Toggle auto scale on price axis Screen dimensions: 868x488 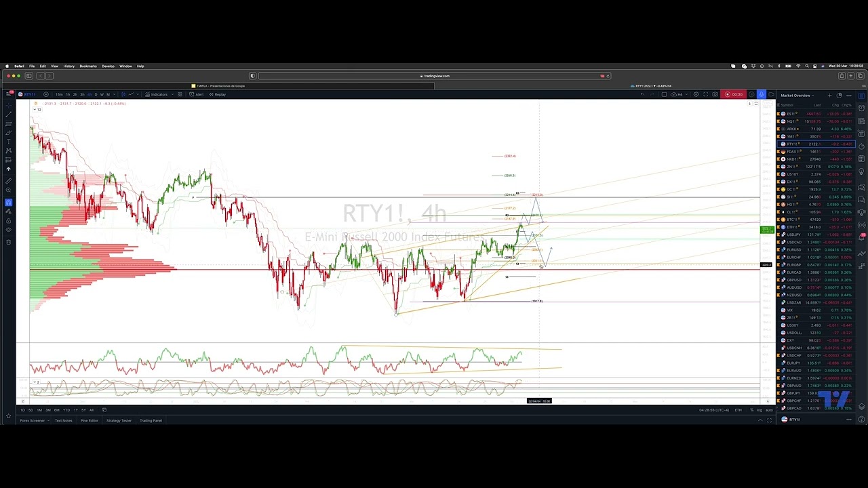click(769, 410)
